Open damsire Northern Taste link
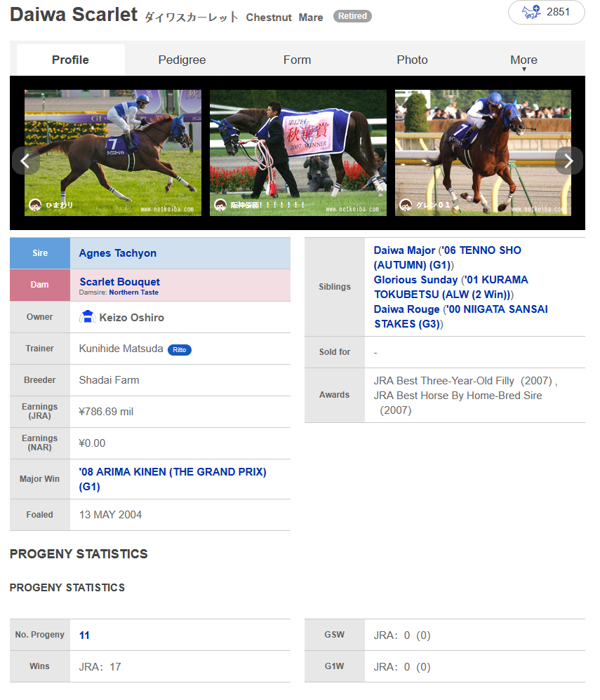Screen dimensions: 600x700 click(133, 292)
